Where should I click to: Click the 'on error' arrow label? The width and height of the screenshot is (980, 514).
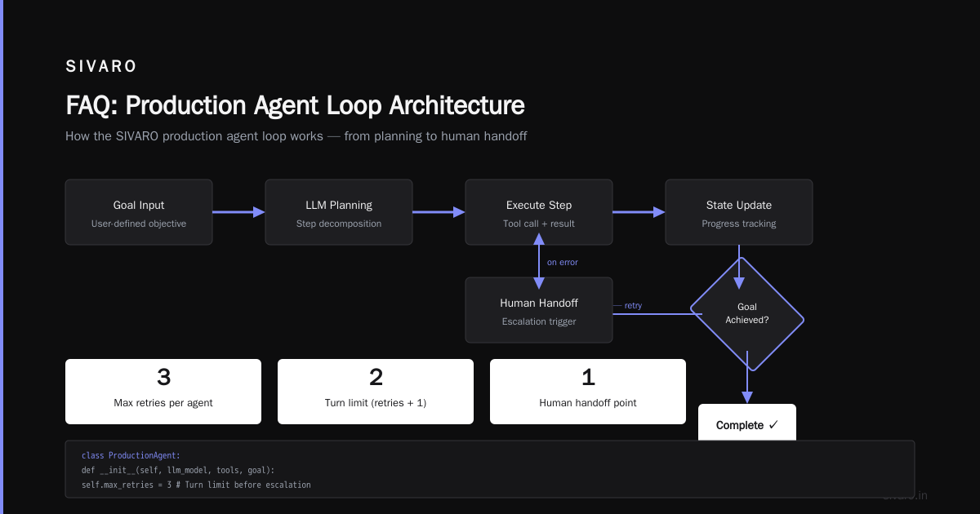(x=563, y=263)
